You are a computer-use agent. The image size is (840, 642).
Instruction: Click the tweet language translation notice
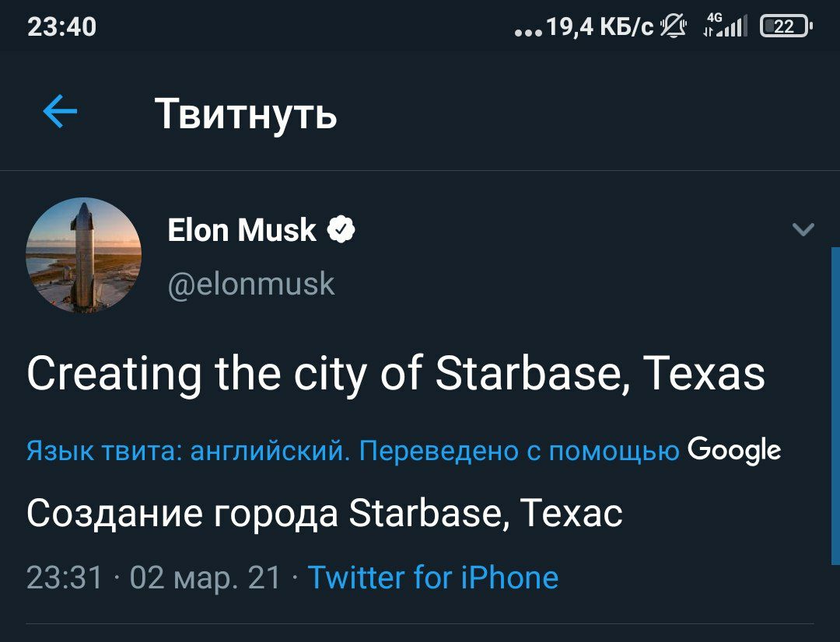coord(352,450)
